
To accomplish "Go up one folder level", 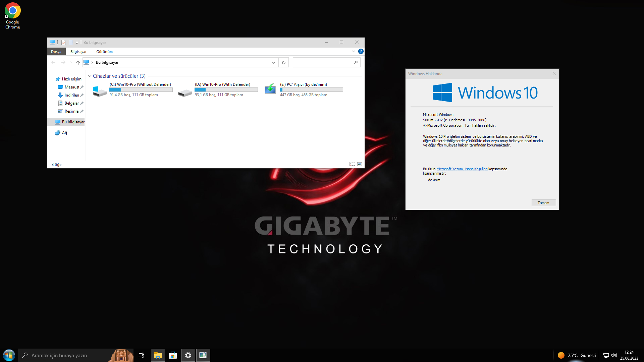I will click(x=78, y=62).
